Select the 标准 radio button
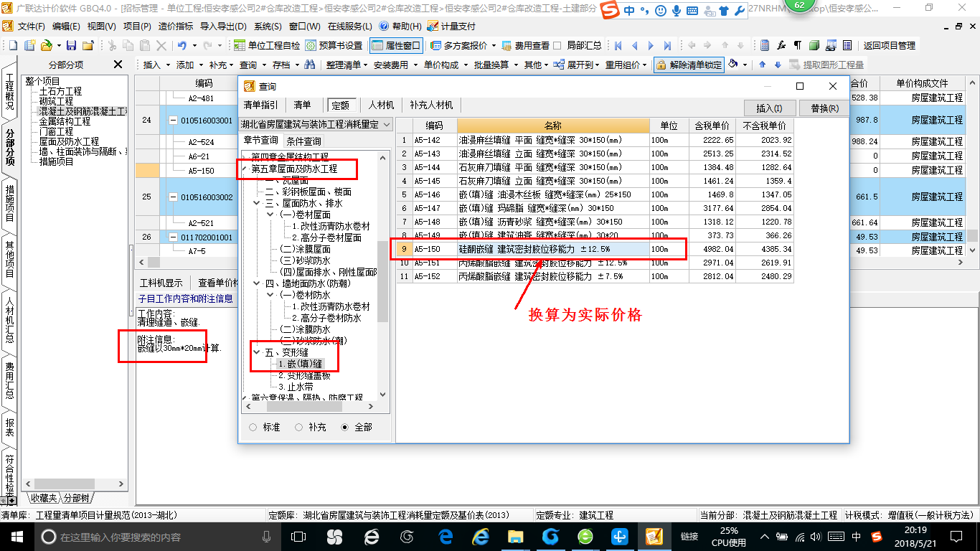This screenshot has height=551, width=980. point(253,427)
